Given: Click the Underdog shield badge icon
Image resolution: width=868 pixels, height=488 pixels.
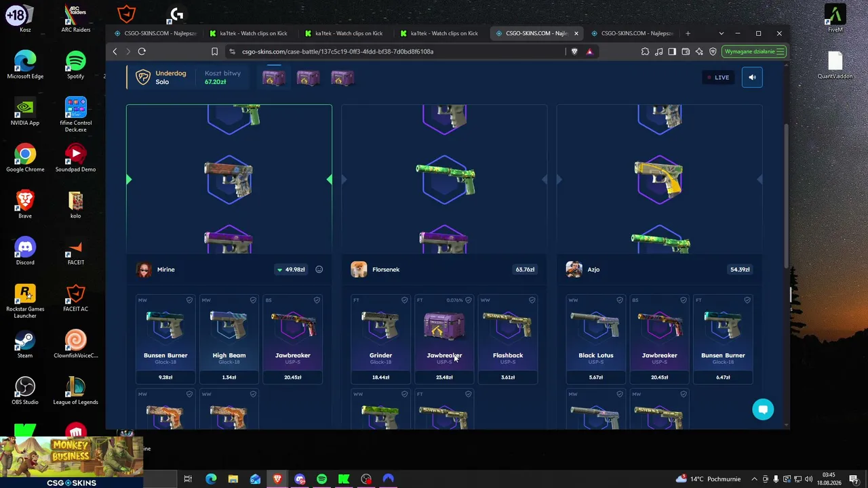Looking at the screenshot, I should [143, 77].
